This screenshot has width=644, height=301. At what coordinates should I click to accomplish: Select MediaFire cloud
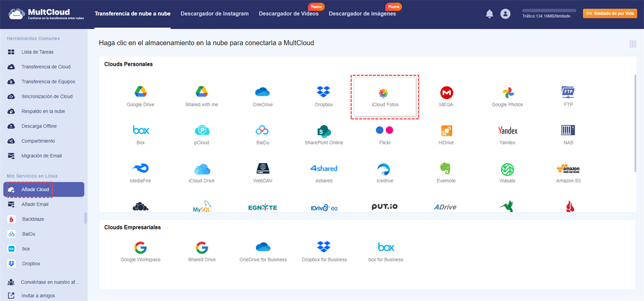pyautogui.click(x=140, y=173)
